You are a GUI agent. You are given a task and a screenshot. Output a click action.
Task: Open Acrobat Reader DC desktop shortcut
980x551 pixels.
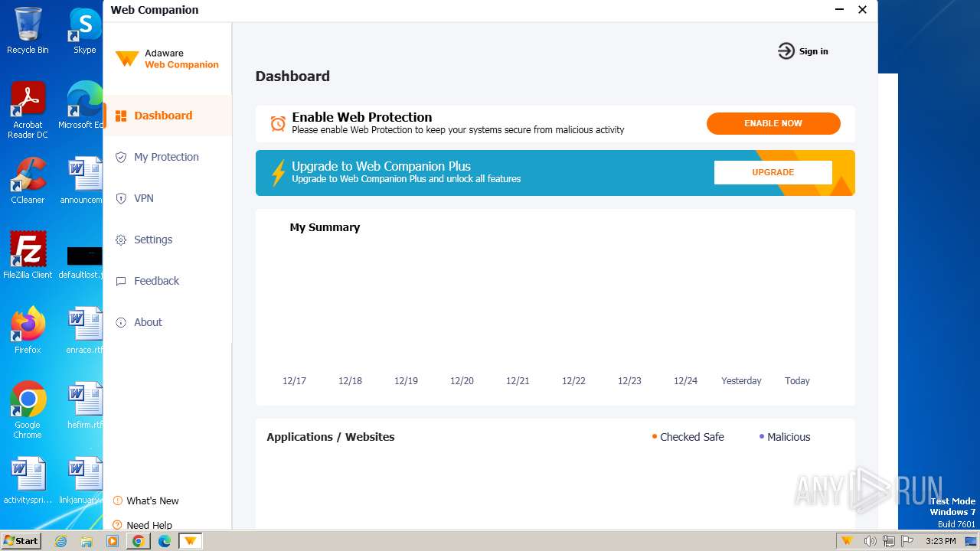(28, 110)
